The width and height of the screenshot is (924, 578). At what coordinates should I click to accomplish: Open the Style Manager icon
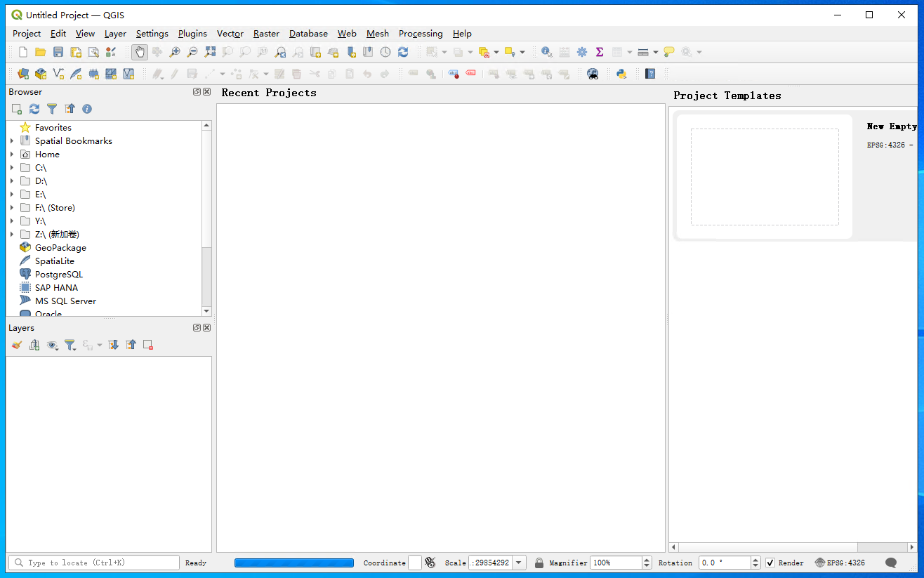click(111, 52)
